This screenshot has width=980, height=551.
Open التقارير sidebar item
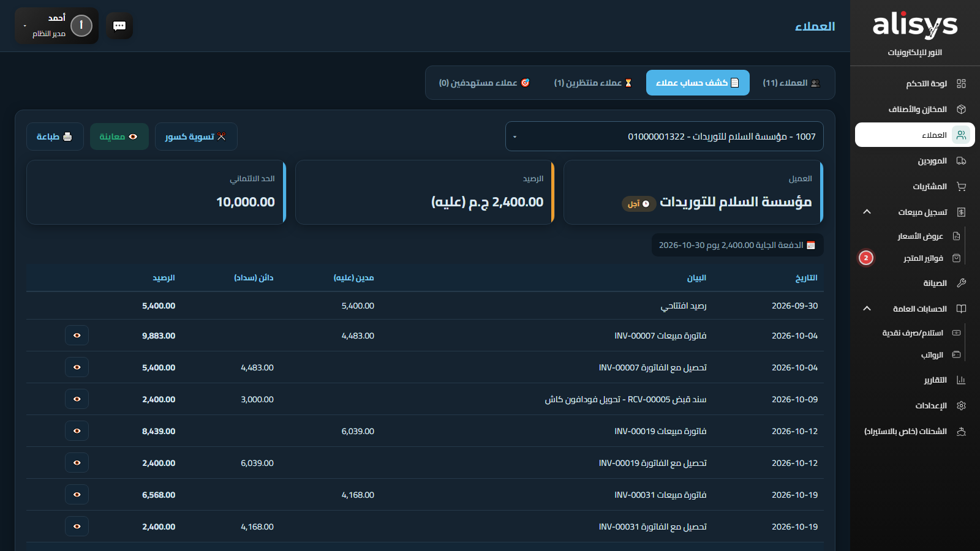(914, 380)
